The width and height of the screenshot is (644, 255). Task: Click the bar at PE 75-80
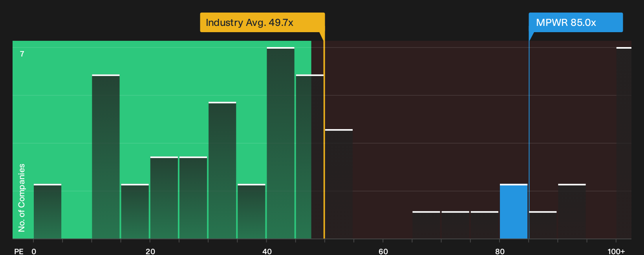pos(485,225)
